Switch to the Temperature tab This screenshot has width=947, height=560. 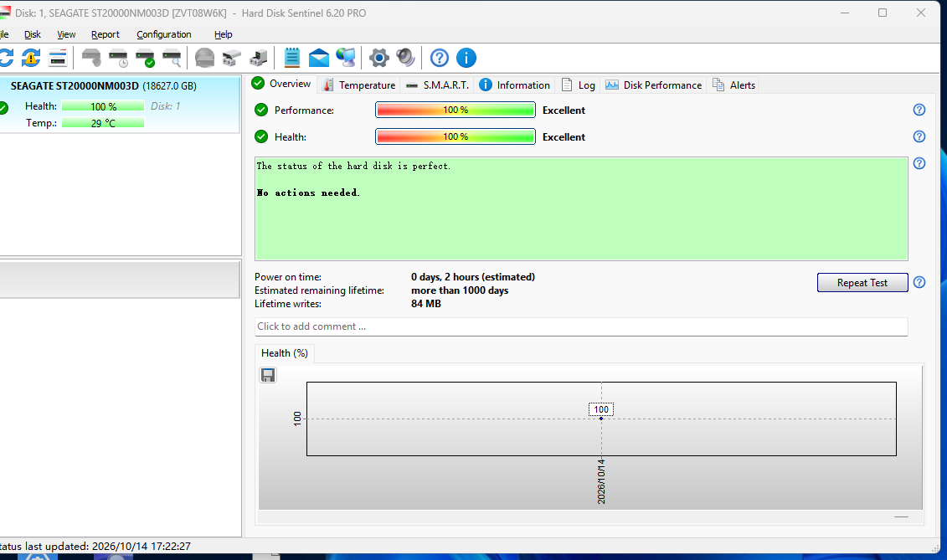point(359,85)
